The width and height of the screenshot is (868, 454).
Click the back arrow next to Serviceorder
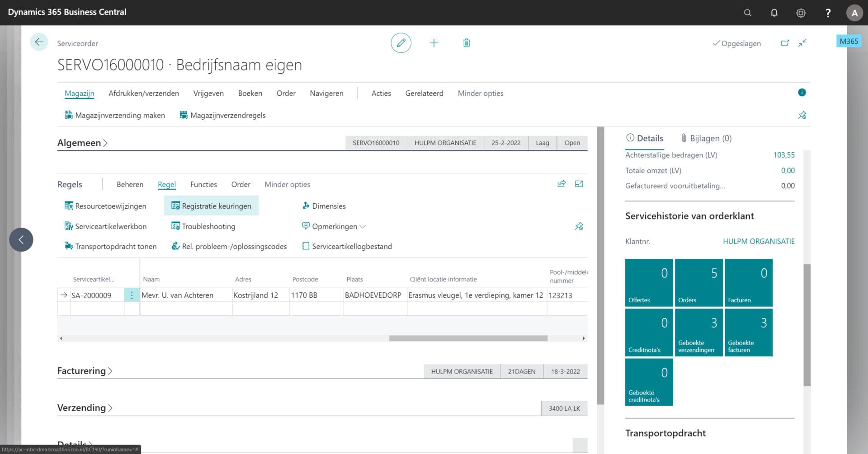39,42
